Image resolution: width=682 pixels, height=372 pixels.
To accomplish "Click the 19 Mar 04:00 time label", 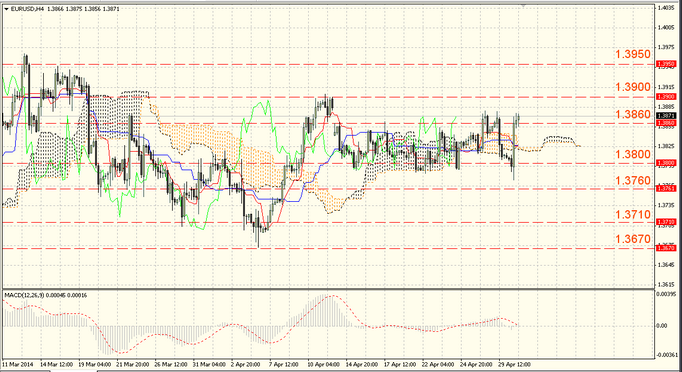I will coord(94,364).
